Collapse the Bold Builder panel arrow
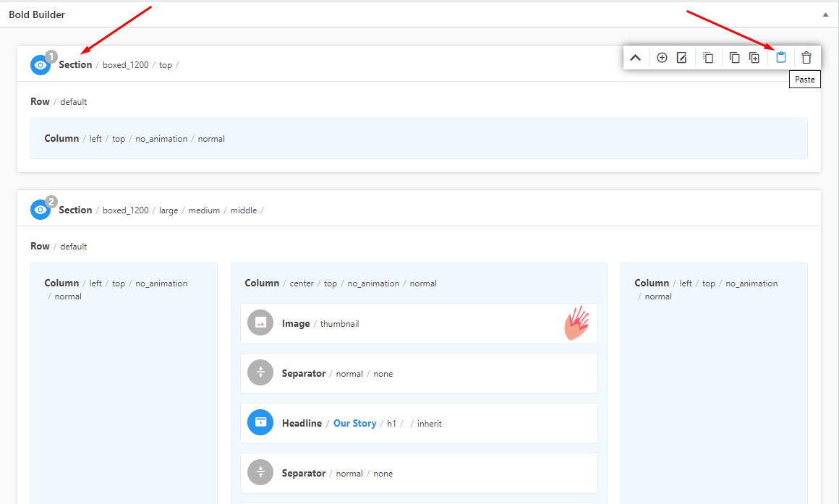This screenshot has height=504, width=839. (826, 15)
